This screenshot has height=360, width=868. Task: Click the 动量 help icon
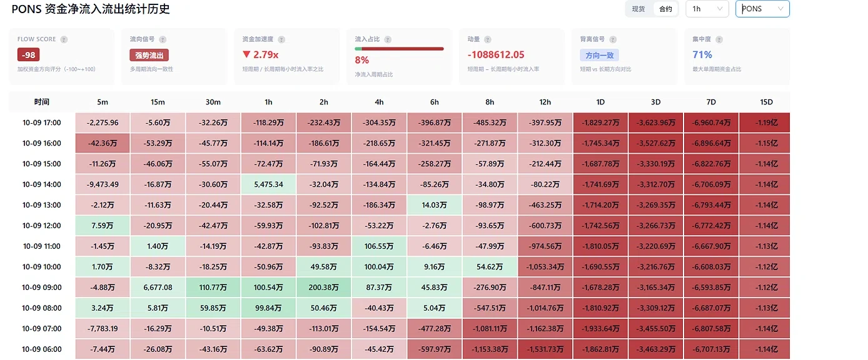(488, 39)
